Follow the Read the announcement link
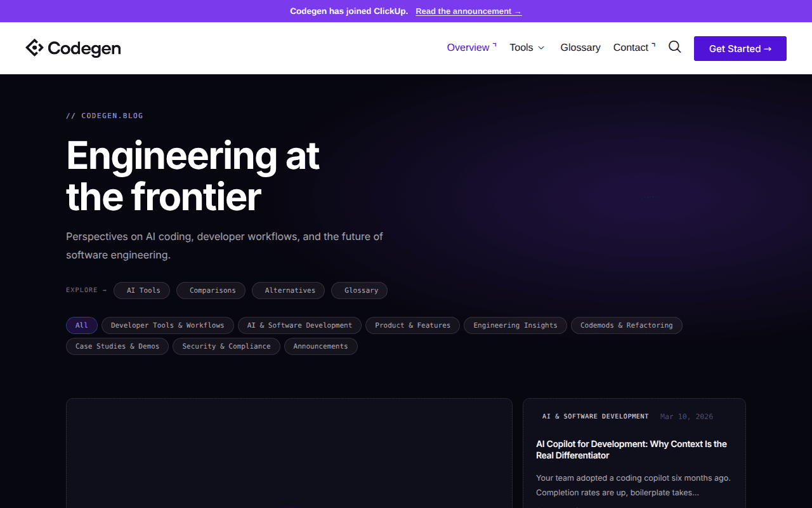 pos(468,11)
